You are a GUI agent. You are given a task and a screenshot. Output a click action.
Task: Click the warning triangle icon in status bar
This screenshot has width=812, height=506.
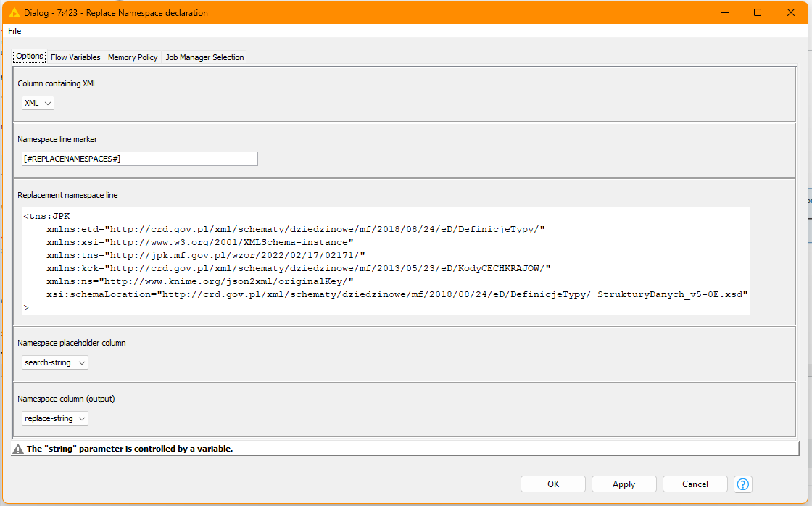pos(18,449)
